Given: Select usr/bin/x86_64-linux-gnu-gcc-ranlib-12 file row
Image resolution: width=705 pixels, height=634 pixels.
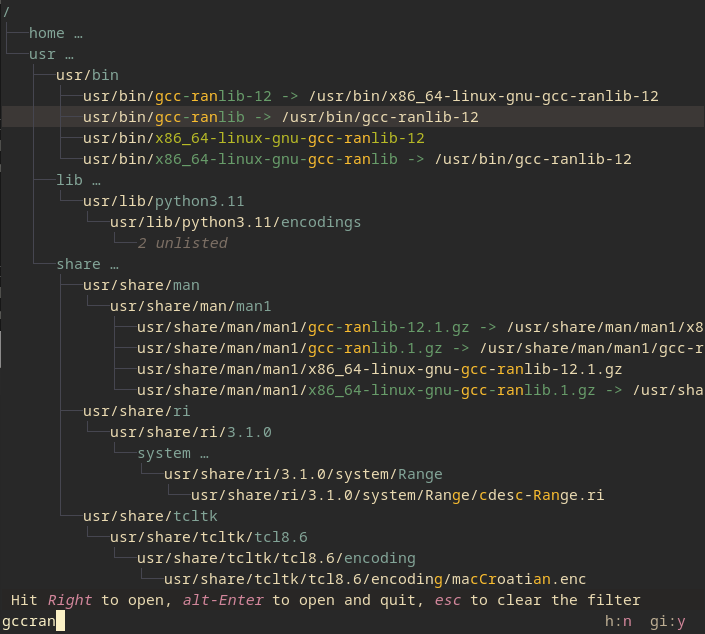Looking at the screenshot, I should 254,138.
